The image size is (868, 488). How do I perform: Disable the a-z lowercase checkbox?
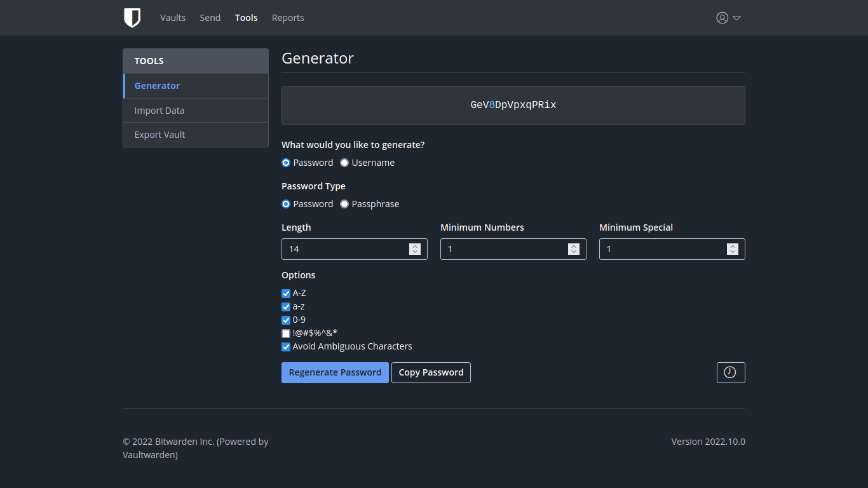pyautogui.click(x=286, y=307)
